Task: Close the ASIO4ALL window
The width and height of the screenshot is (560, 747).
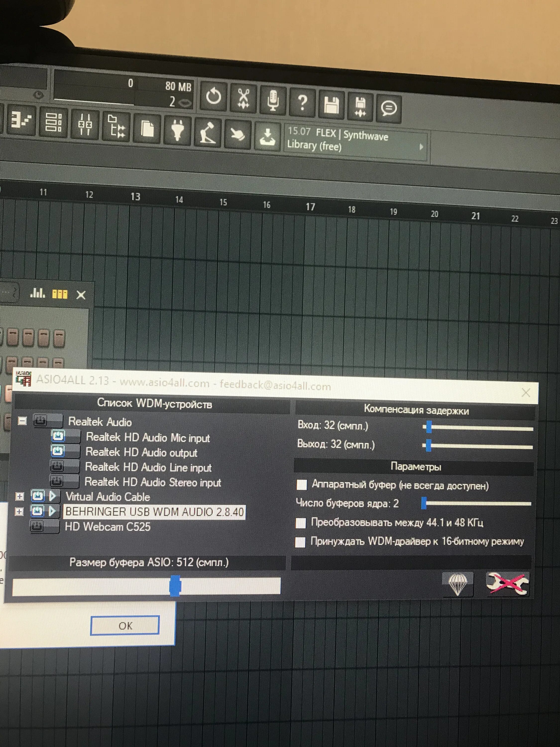Action: coord(526,392)
